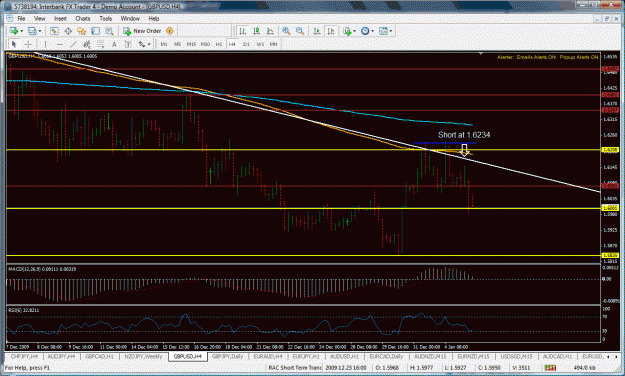Toggle the H4 timeframe button
Screen dimensions: 625x376
tap(232, 44)
